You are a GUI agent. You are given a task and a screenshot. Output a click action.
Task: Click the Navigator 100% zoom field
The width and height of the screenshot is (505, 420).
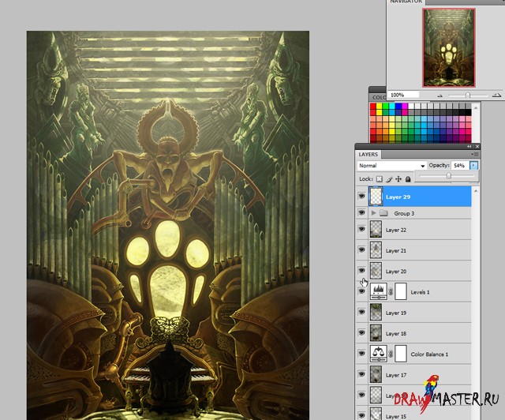[x=403, y=95]
